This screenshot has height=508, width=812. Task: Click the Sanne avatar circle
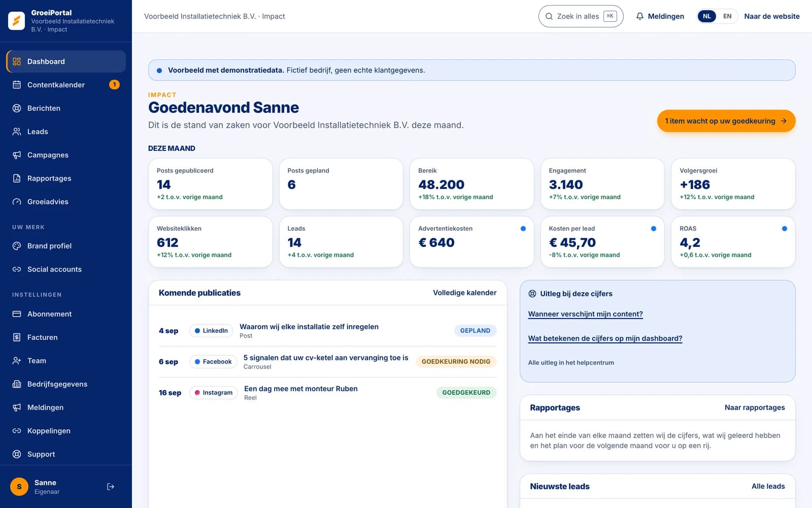19,487
